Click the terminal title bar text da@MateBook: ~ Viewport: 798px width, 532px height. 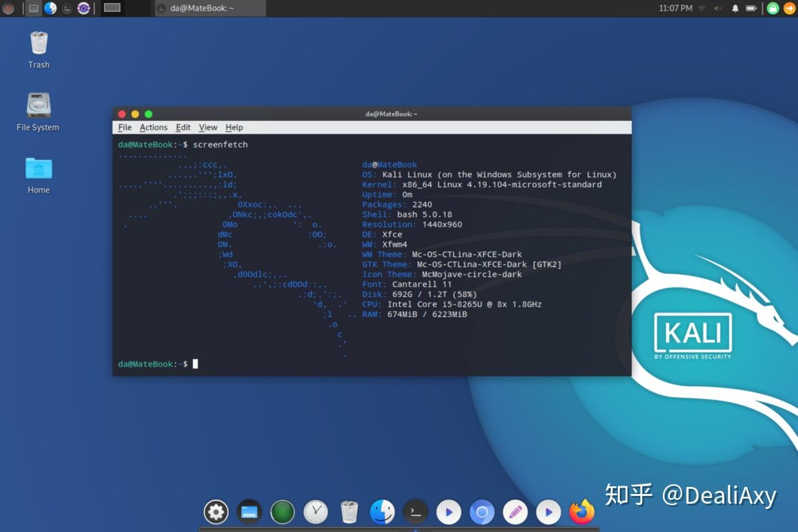[391, 114]
